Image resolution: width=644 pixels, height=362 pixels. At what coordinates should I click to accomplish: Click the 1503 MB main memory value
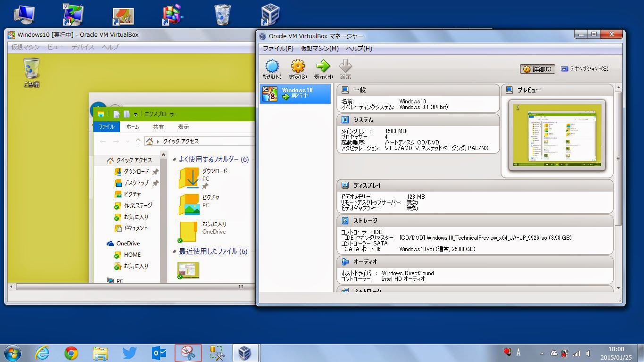point(395,131)
